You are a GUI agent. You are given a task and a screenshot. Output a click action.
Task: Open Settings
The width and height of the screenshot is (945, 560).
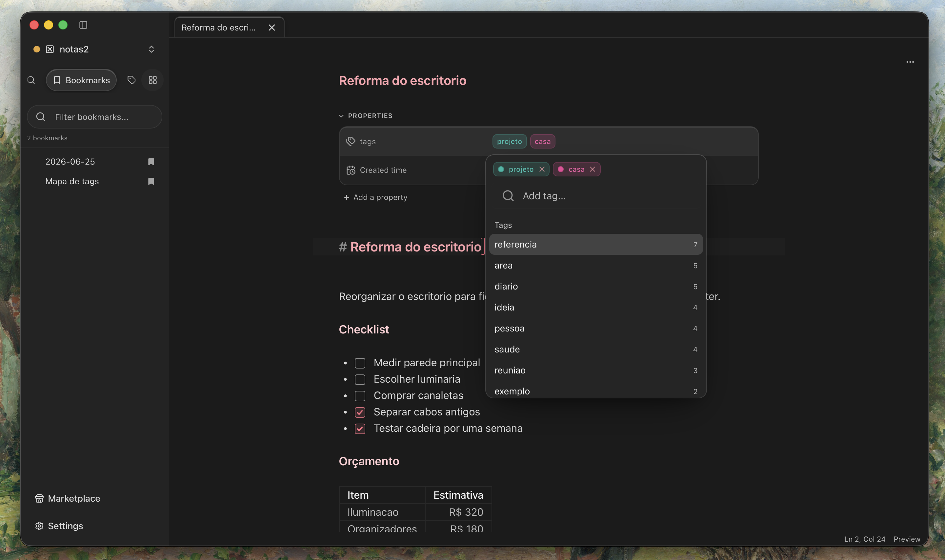point(59,526)
